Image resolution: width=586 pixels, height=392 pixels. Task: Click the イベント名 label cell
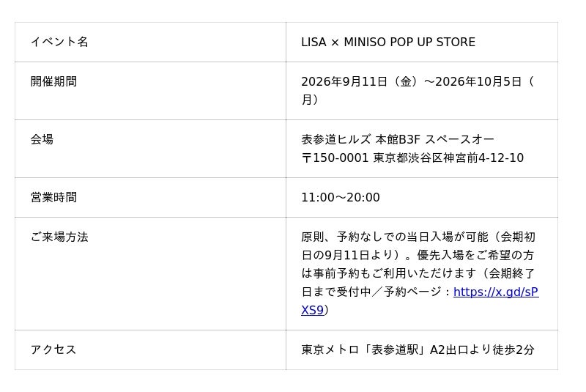[150, 42]
